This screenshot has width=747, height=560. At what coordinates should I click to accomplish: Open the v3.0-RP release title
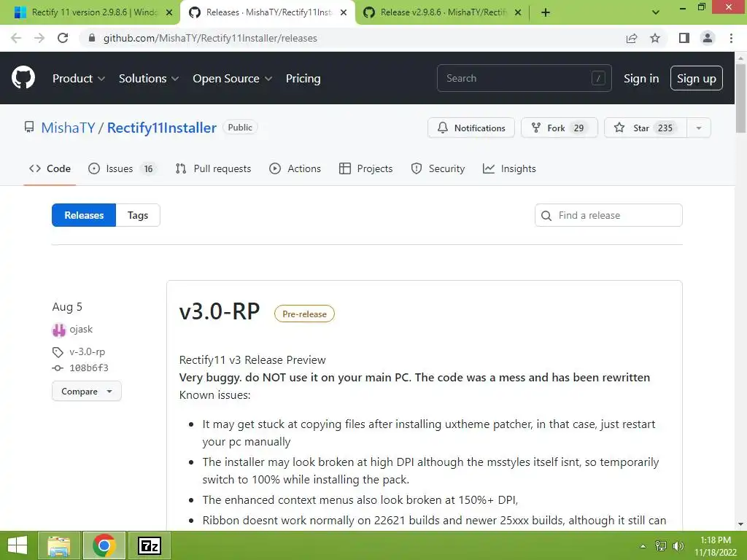click(x=220, y=312)
